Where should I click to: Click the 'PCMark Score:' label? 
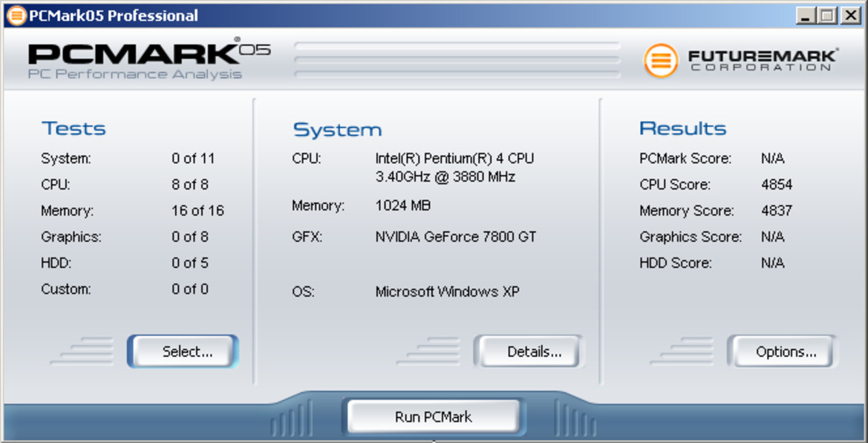point(685,159)
